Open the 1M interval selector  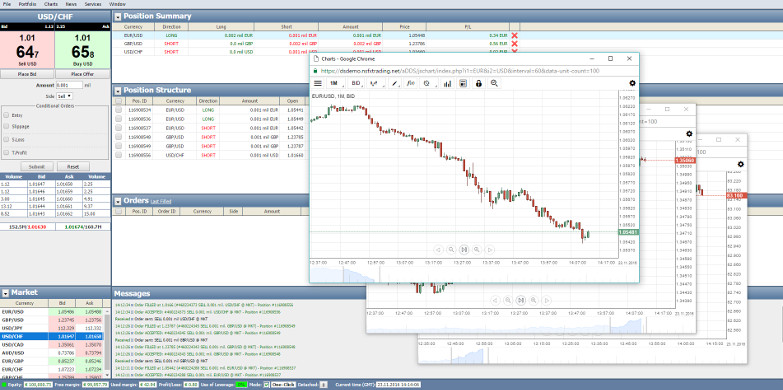[x=335, y=83]
